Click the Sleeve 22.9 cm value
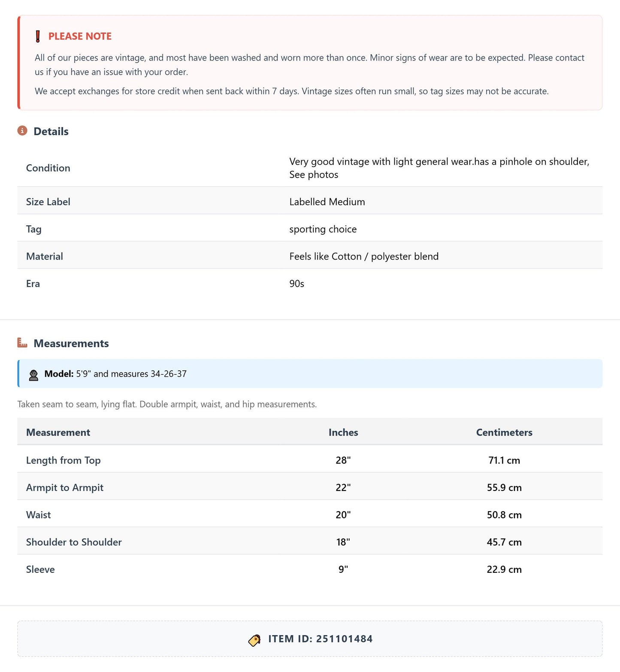Screen dimensions: 620x672 click(504, 569)
